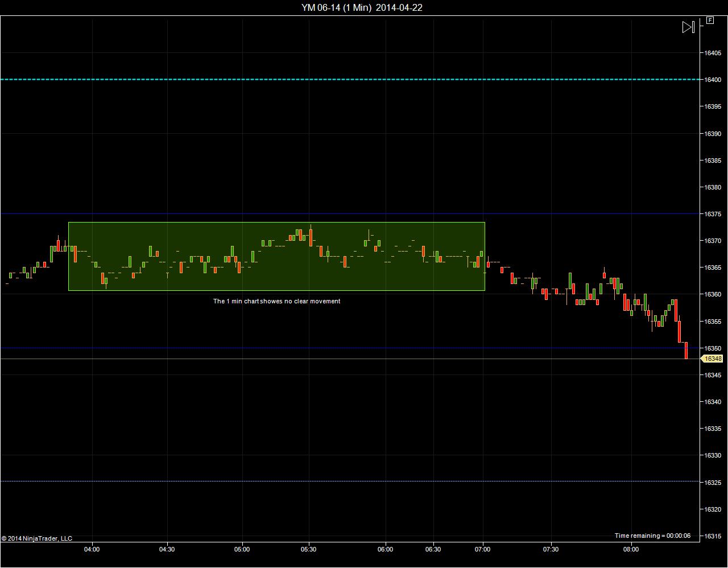Select the green rectangle drawing on the chart
The height and width of the screenshot is (568, 728).
[x=276, y=256]
